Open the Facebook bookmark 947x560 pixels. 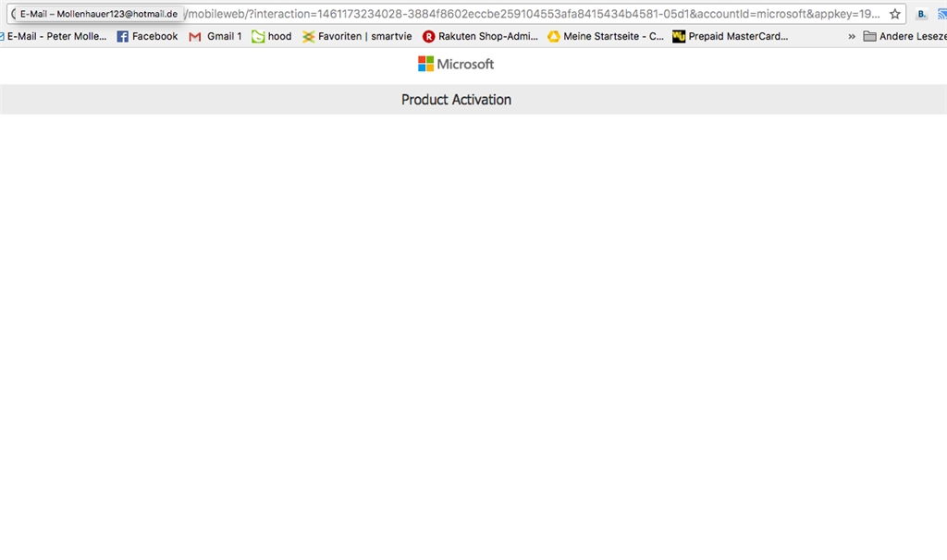point(147,36)
